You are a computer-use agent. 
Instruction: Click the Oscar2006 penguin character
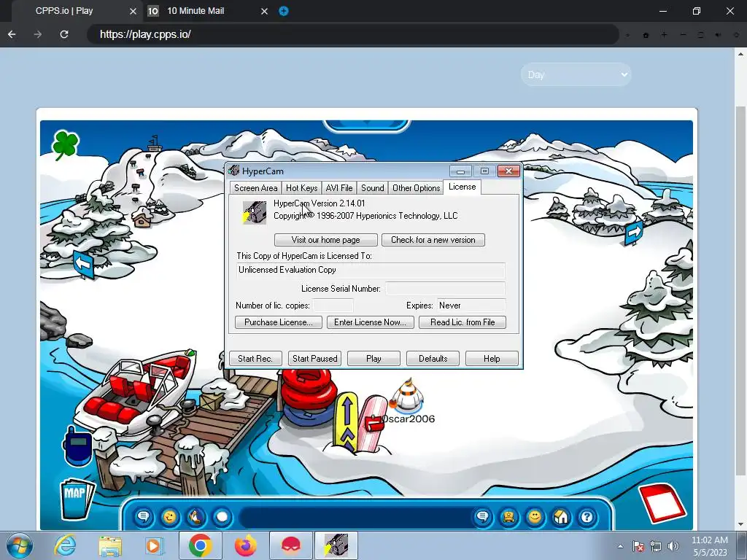tap(407, 396)
